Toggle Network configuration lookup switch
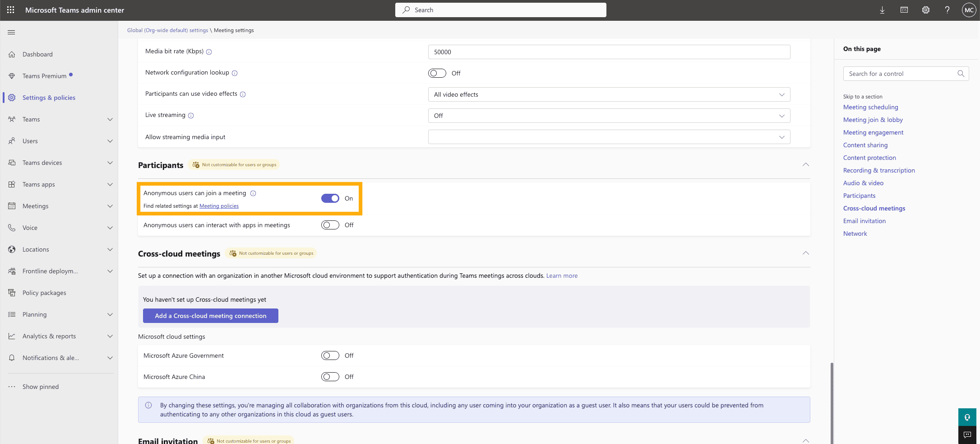This screenshot has width=980, height=444. [x=437, y=73]
